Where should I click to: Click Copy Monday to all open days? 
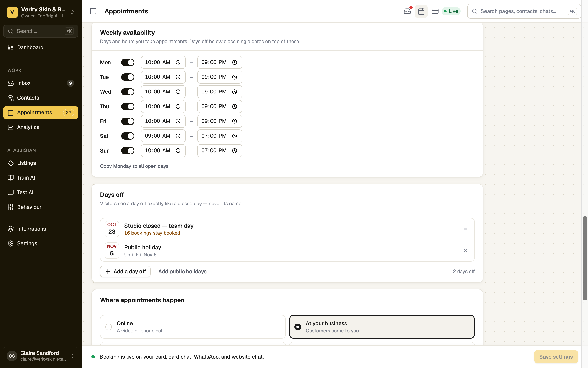click(134, 166)
